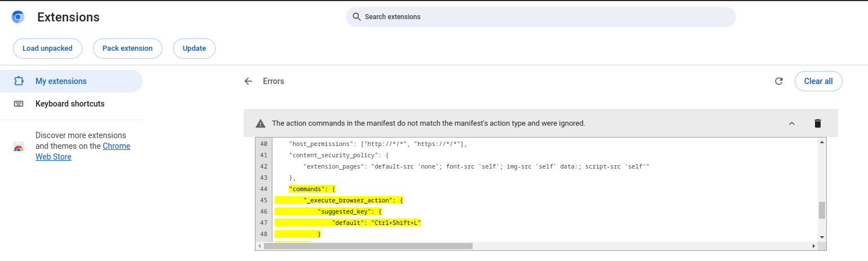Focus the Search extensions field
Image resolution: width=868 pixels, height=261 pixels.
(541, 17)
